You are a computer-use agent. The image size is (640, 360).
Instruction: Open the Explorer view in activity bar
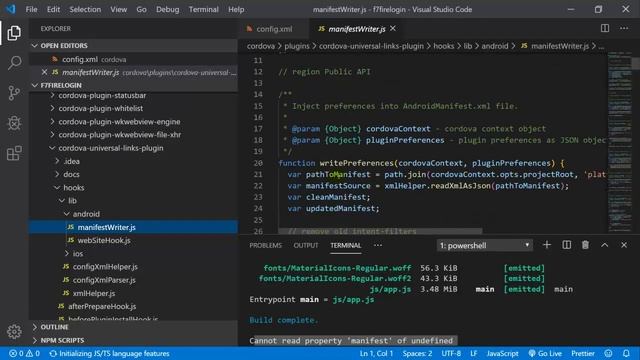(14, 33)
